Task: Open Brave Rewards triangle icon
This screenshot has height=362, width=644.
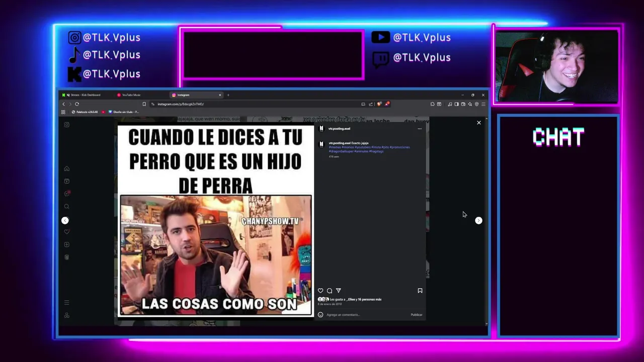Action: (387, 104)
